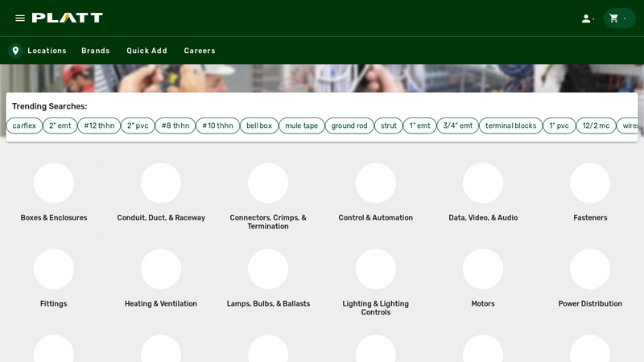Choose the ground rod search chip
644x362 pixels.
coord(349,125)
